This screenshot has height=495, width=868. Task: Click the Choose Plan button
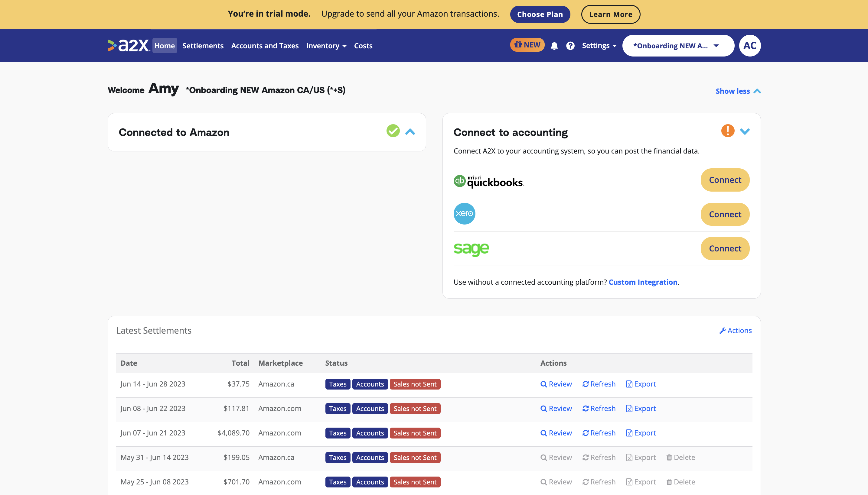(x=540, y=14)
